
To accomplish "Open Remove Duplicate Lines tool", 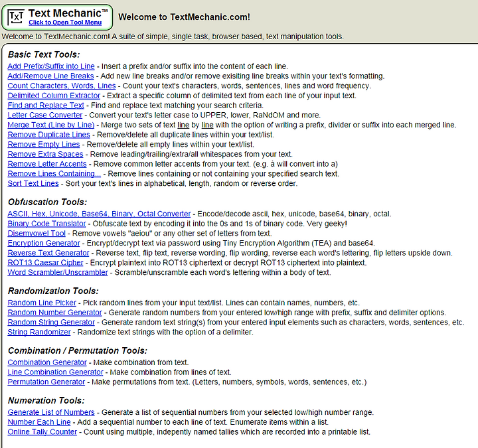I will tap(48, 134).
